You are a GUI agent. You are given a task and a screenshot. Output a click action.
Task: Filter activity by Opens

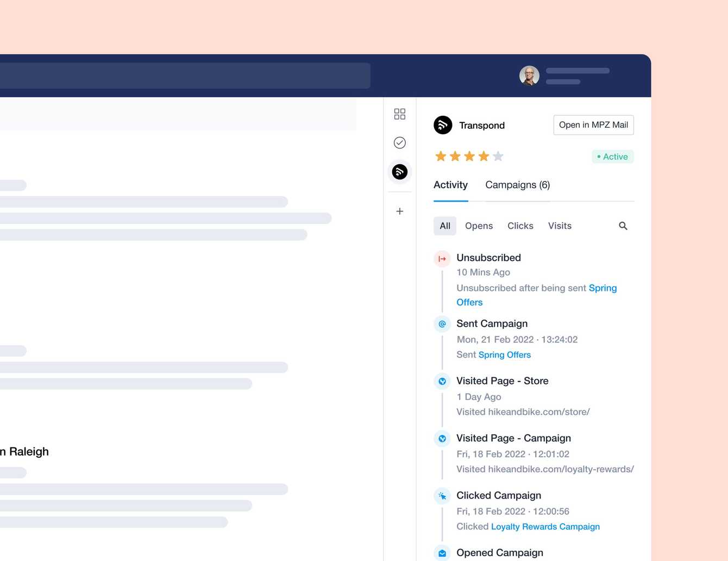coord(479,226)
